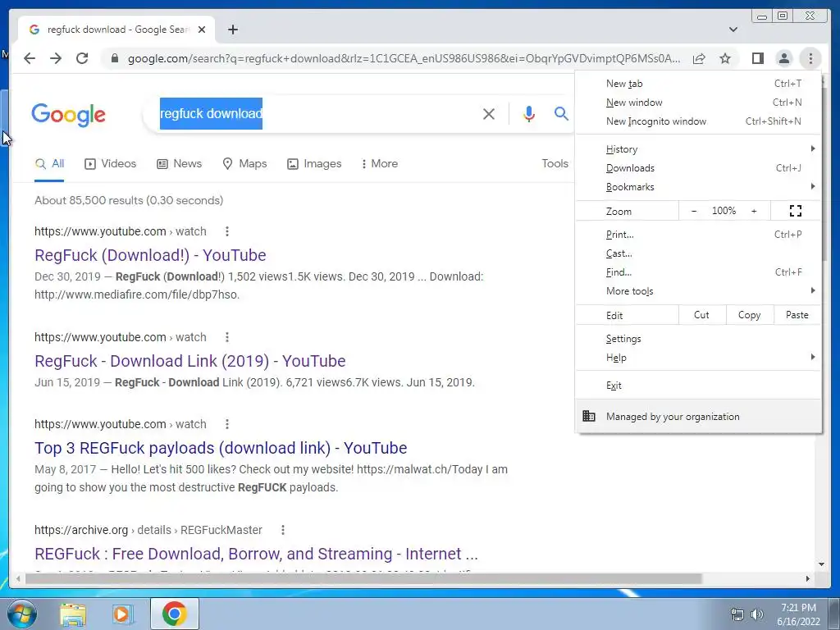Start voice search with microphone
This screenshot has width=840, height=630.
529,113
